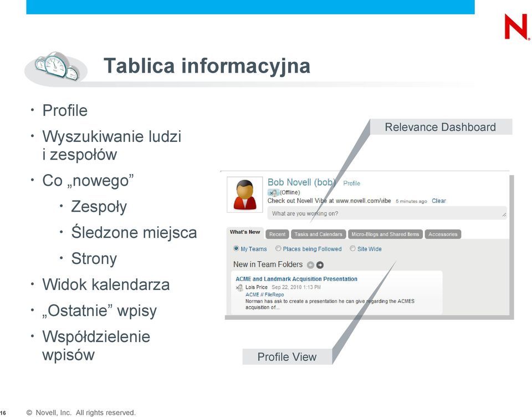Click the Bob Novell (bob) name link

coord(301,182)
